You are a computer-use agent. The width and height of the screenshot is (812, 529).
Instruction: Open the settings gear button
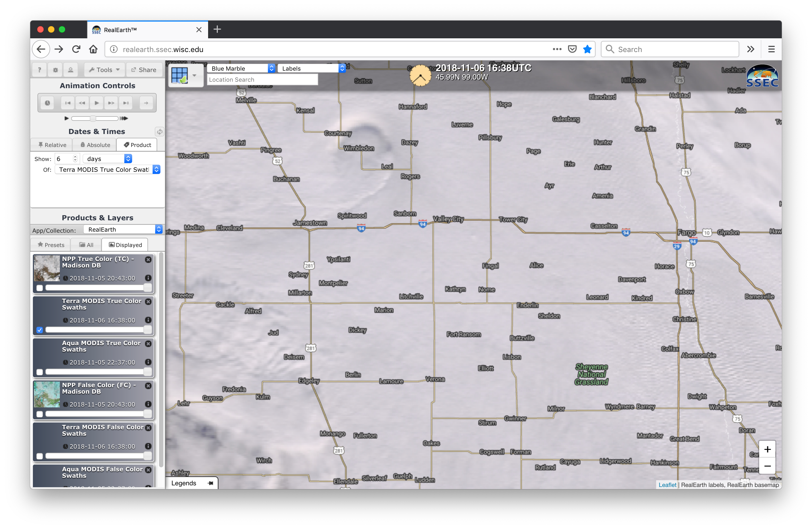point(55,70)
